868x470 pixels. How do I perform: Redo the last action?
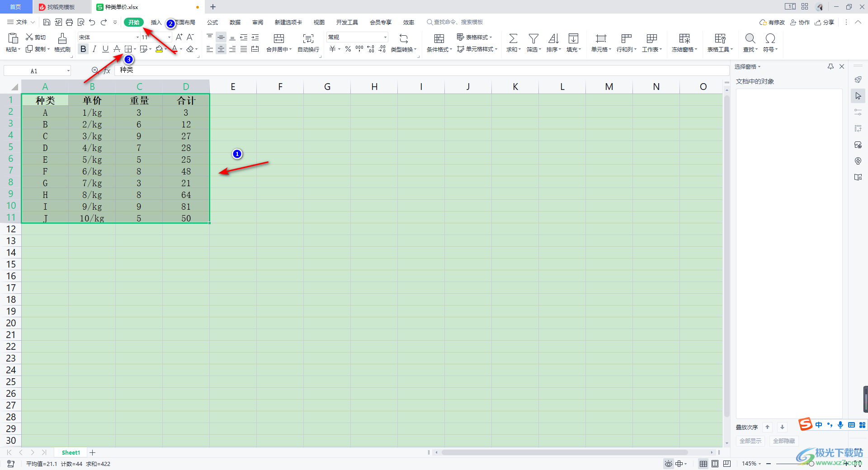pyautogui.click(x=104, y=22)
